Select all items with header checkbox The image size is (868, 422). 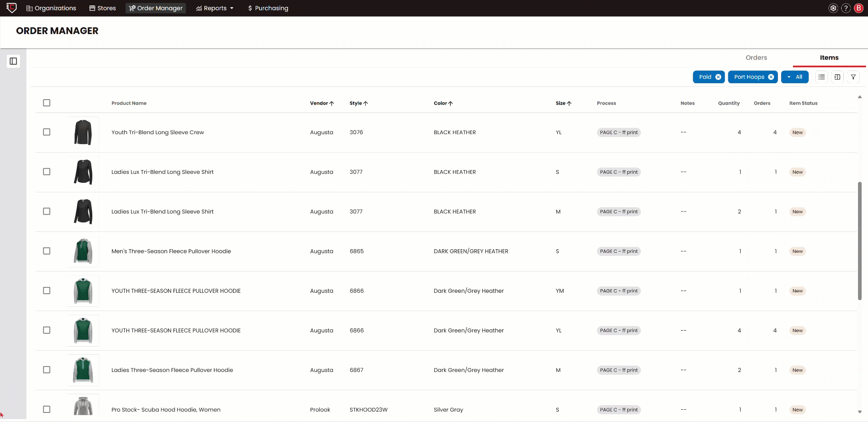point(46,103)
